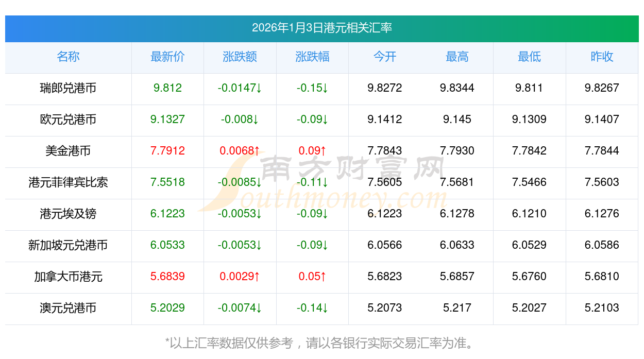Click latest price 9.812 for 瑞郎兑港币
Screen dimensions: 644x359
pyautogui.click(x=167, y=88)
